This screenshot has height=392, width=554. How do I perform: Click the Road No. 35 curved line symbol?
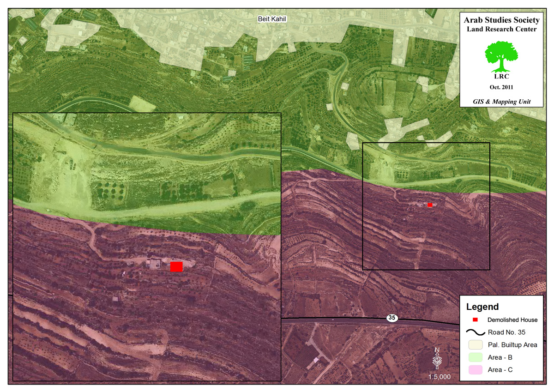click(475, 332)
